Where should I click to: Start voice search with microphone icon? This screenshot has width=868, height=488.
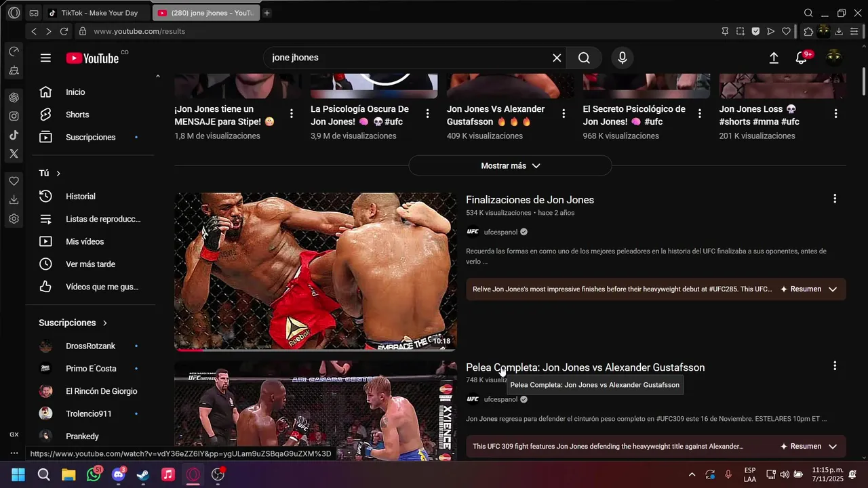click(x=623, y=58)
